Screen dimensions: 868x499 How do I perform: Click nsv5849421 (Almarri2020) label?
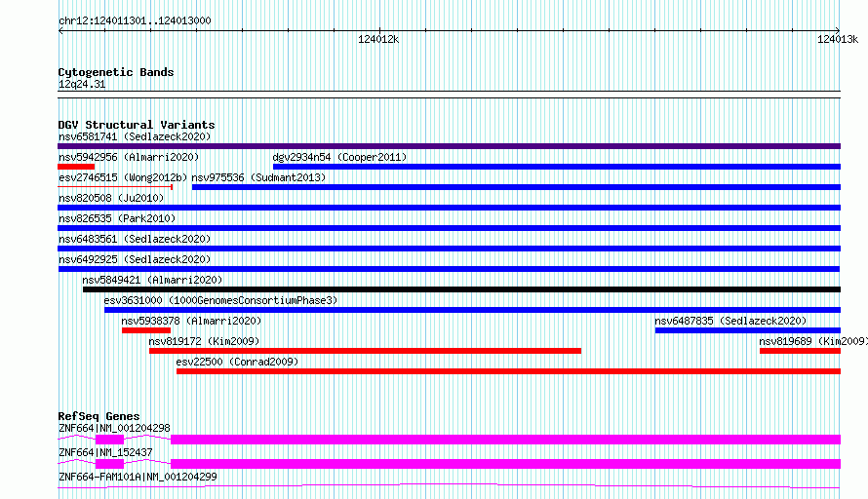pos(152,280)
